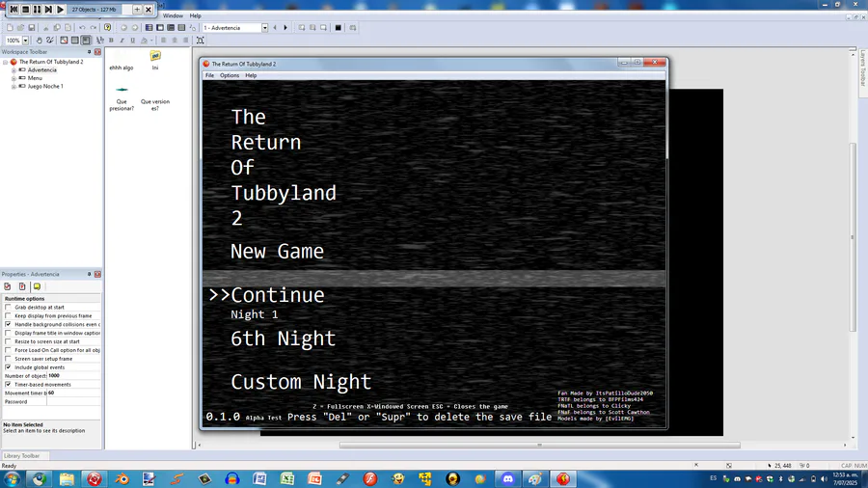This screenshot has width=868, height=488.
Task: Open Window menu in Fusion editor
Action: [173, 16]
